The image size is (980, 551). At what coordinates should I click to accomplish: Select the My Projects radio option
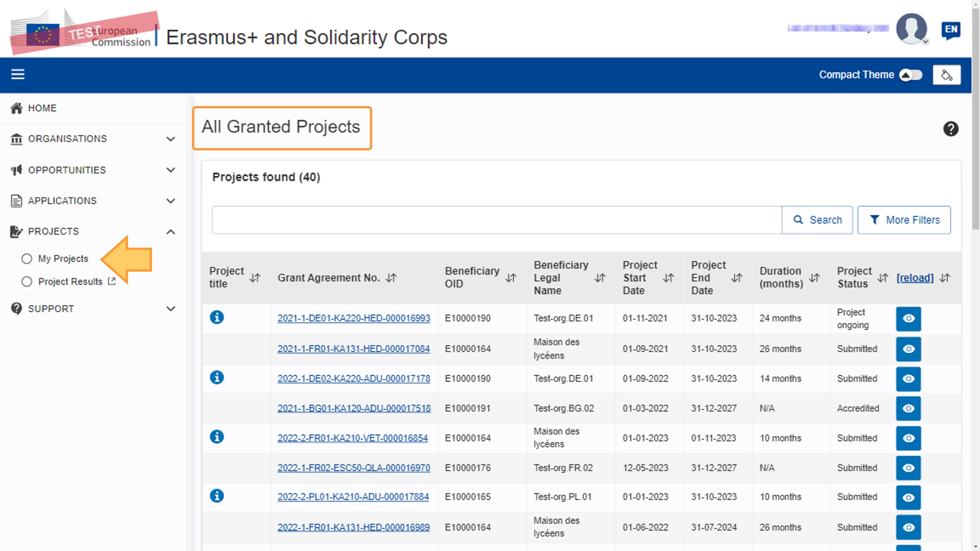[27, 259]
